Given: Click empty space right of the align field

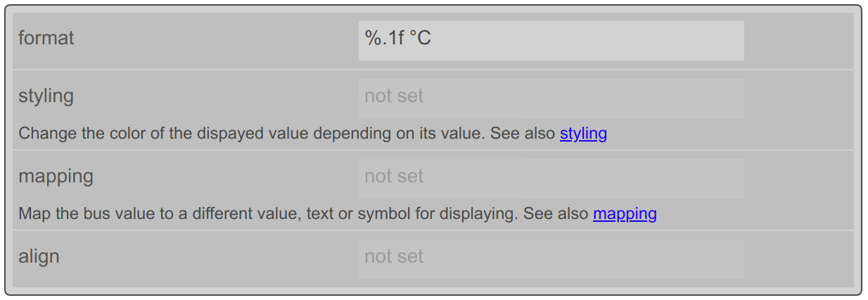Looking at the screenshot, I should [798, 258].
